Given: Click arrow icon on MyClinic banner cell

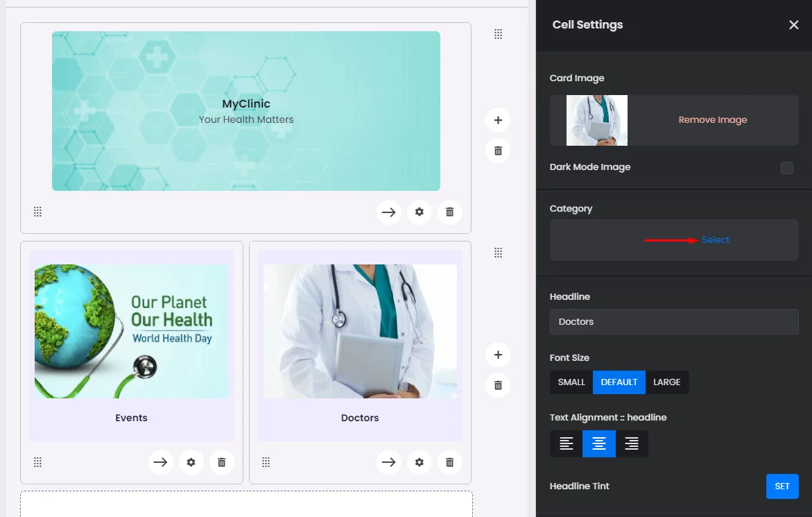Looking at the screenshot, I should [x=388, y=212].
